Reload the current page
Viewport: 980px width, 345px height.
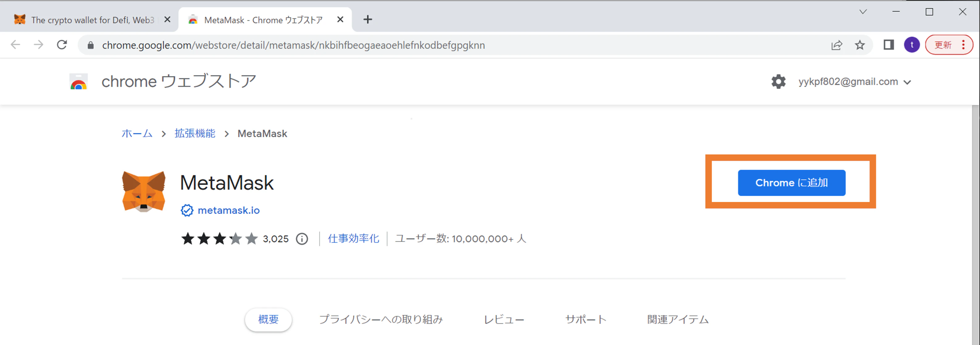click(62, 45)
